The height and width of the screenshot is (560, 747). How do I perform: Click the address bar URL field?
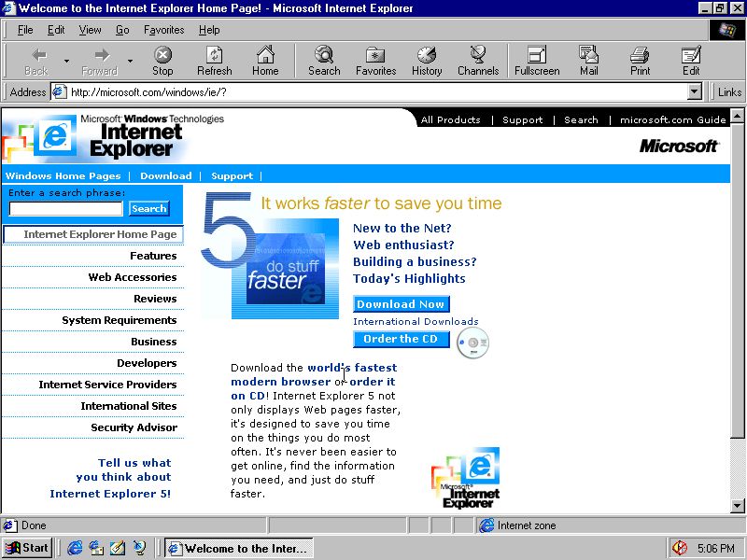coord(378,91)
